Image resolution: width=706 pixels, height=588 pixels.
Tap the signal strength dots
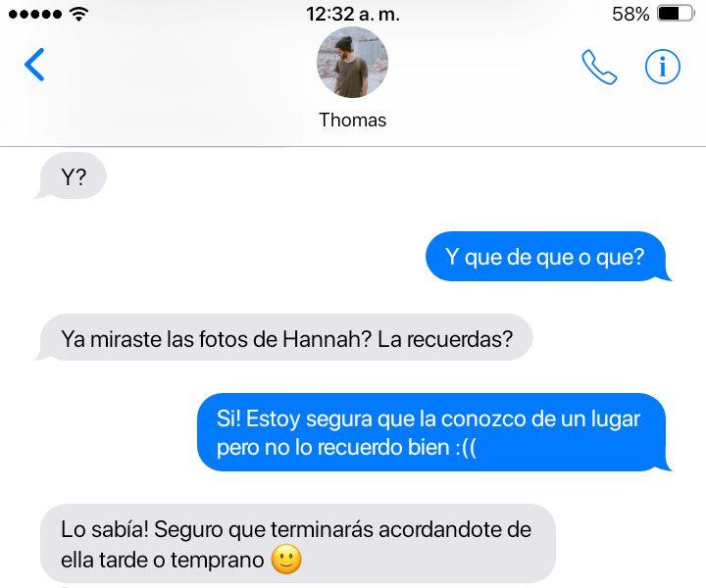pyautogui.click(x=35, y=15)
